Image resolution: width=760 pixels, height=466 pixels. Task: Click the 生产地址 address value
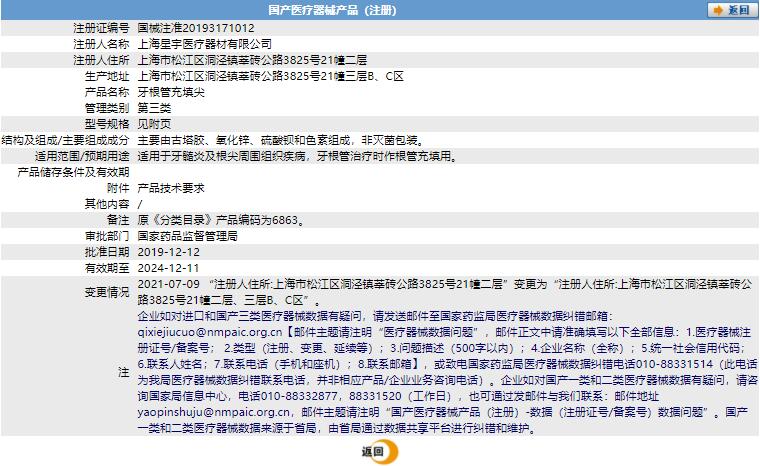(269, 76)
